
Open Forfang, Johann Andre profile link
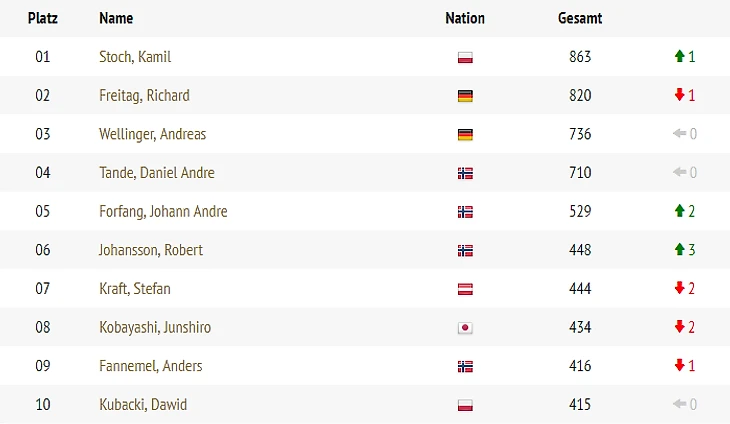coord(163,211)
